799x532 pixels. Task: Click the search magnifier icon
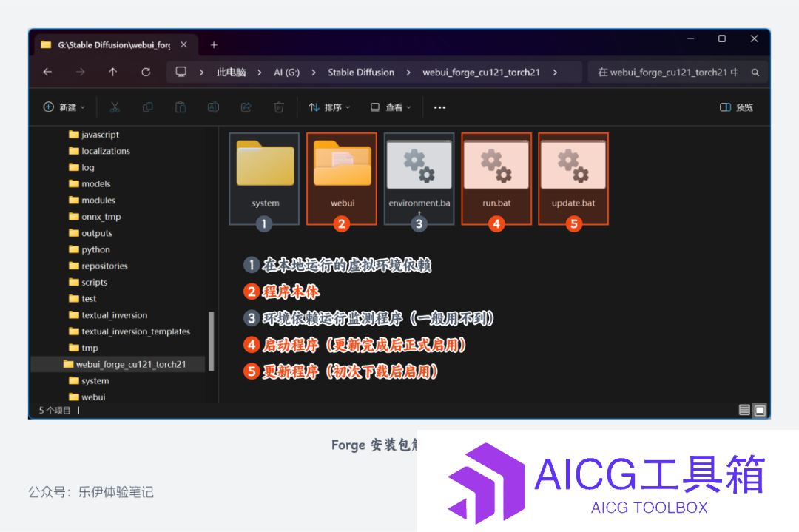(x=755, y=73)
